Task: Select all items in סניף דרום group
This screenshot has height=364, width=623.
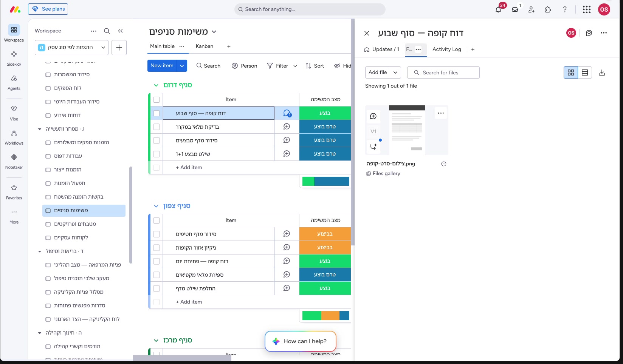Action: click(157, 100)
